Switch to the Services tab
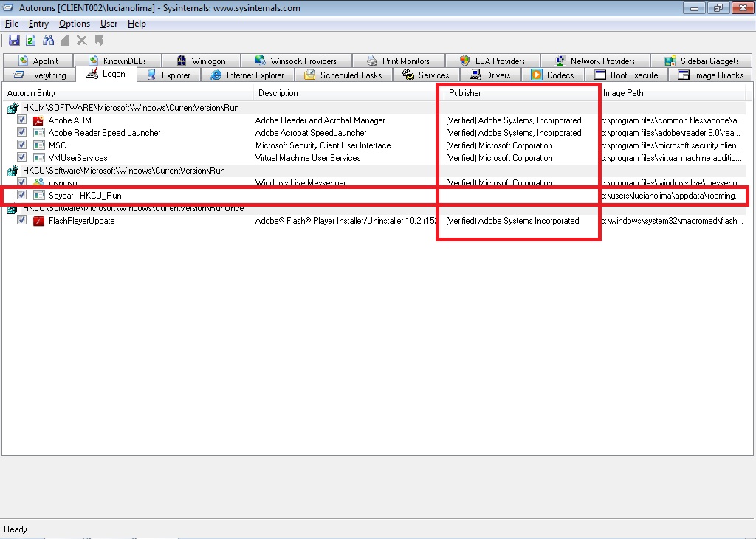This screenshot has height=539, width=756. tap(426, 75)
